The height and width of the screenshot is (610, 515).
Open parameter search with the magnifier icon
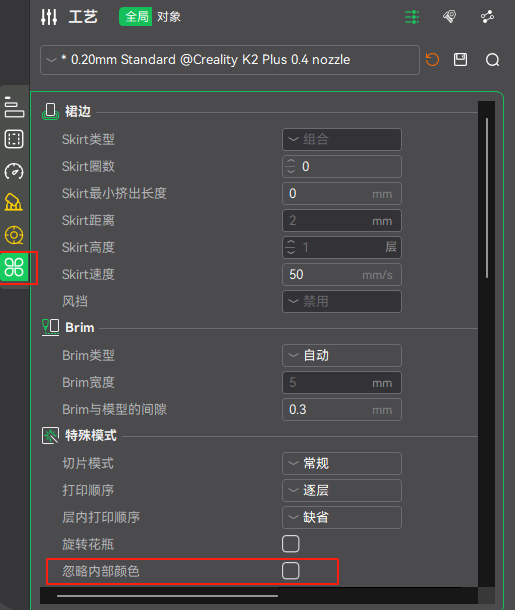point(492,60)
